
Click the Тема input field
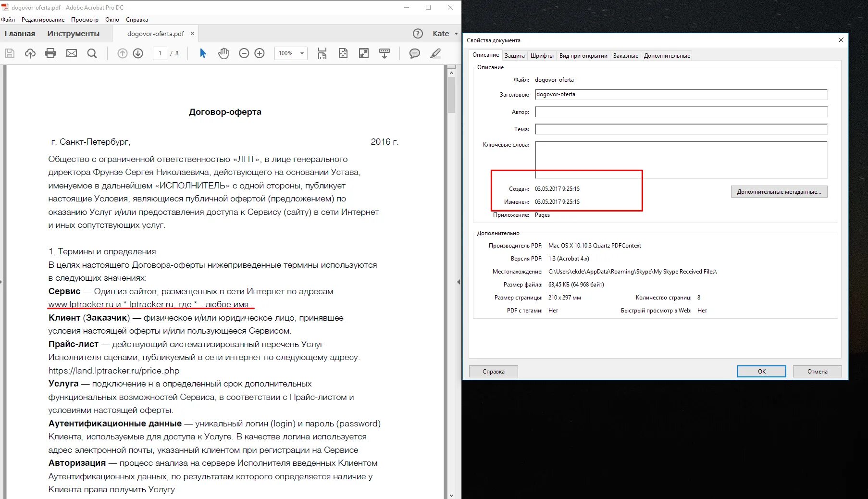pyautogui.click(x=681, y=129)
